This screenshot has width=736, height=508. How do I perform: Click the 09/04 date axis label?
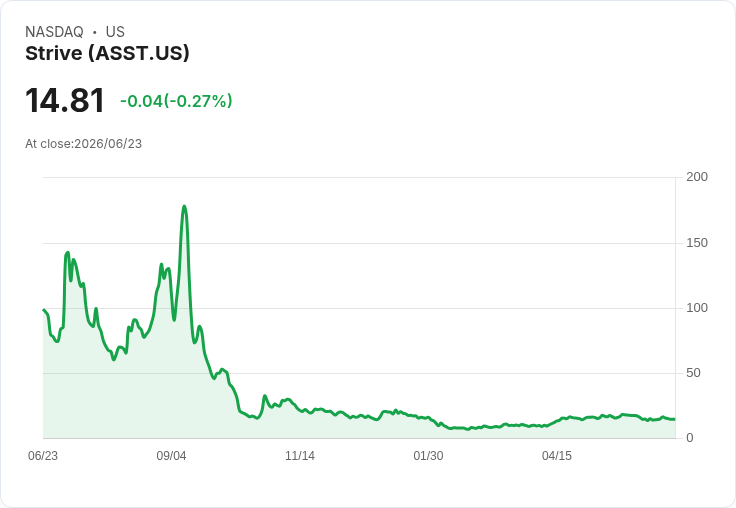[171, 456]
